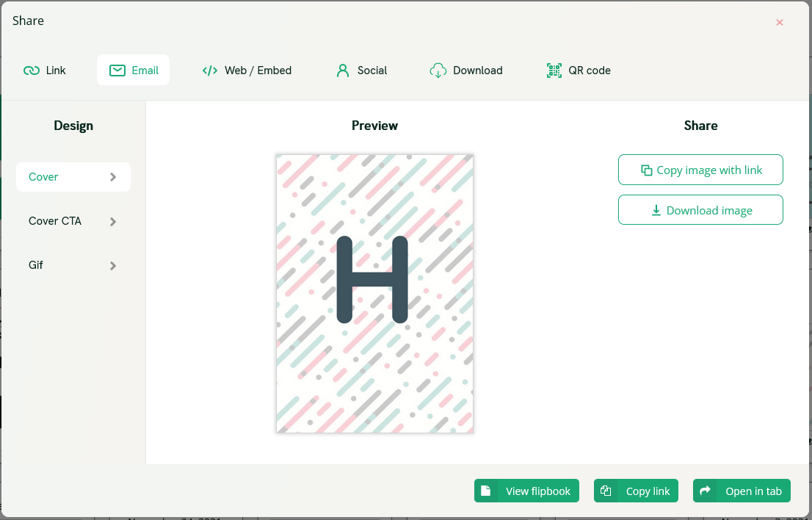Screen dimensions: 812x520
Task: Click the copy pages icon on Copy link
Action: 606,491
